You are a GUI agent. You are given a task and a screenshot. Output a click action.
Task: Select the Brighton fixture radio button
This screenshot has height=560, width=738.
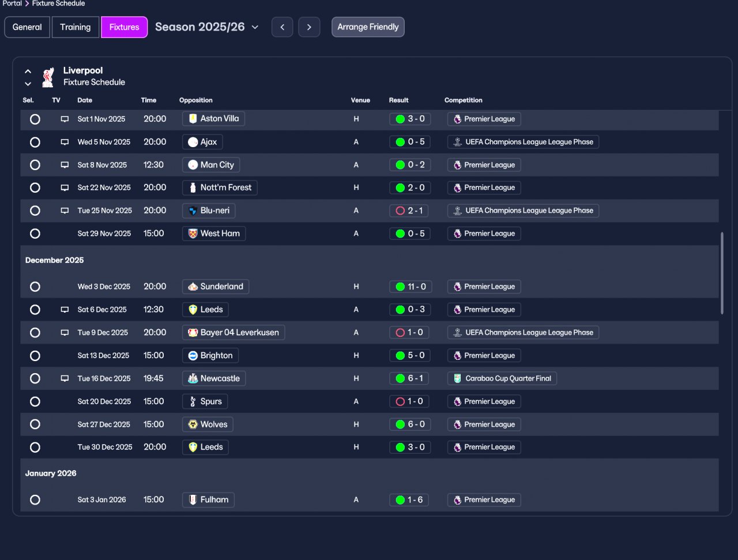tap(35, 356)
